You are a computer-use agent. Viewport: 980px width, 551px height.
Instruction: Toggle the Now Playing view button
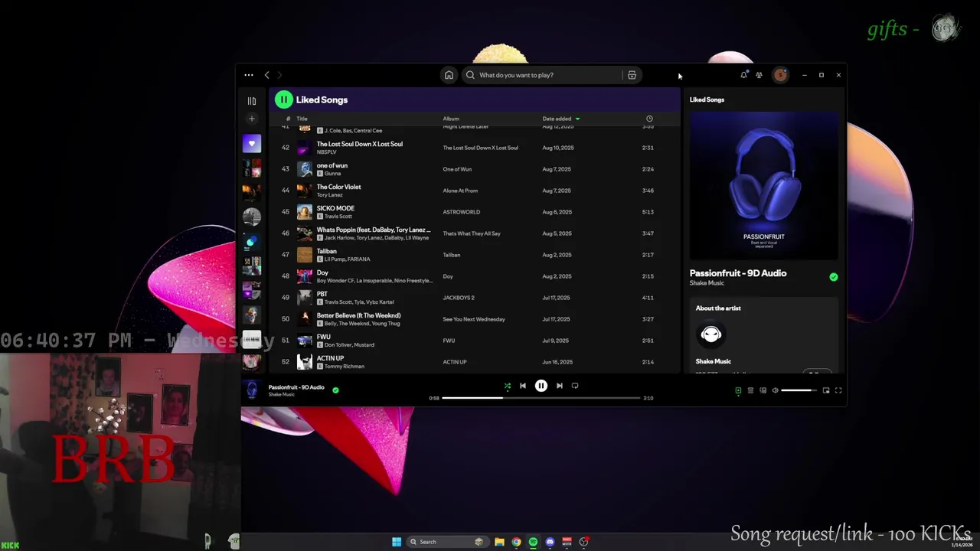738,390
